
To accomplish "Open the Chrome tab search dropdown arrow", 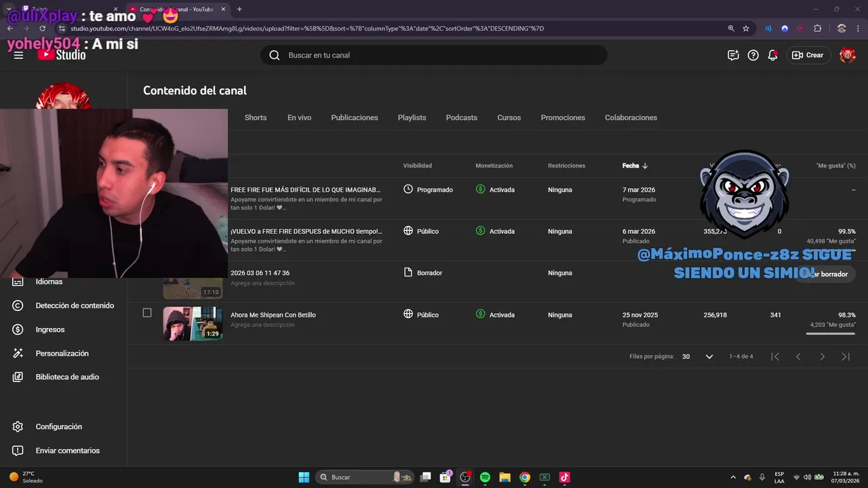I will click(9, 9).
